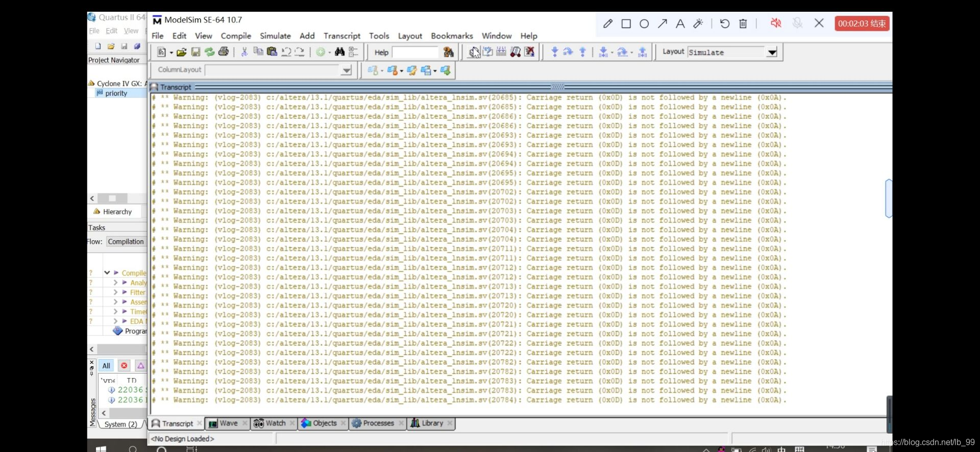Viewport: 980px width, 452px height.
Task: Click the Search Documentation binoculars icon
Action: point(449,52)
